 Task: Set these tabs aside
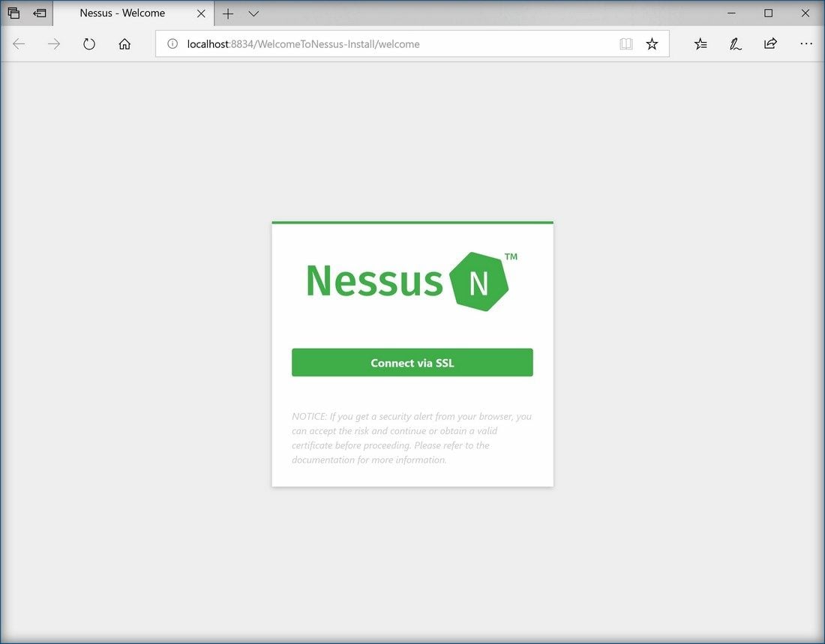pyautogui.click(x=40, y=13)
